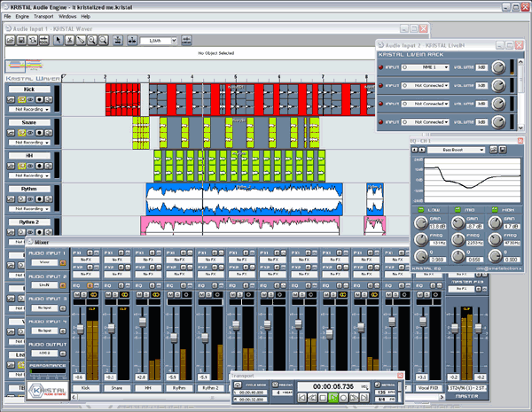
Task: Enable the EQ Mid band switch
Action: coord(458,210)
